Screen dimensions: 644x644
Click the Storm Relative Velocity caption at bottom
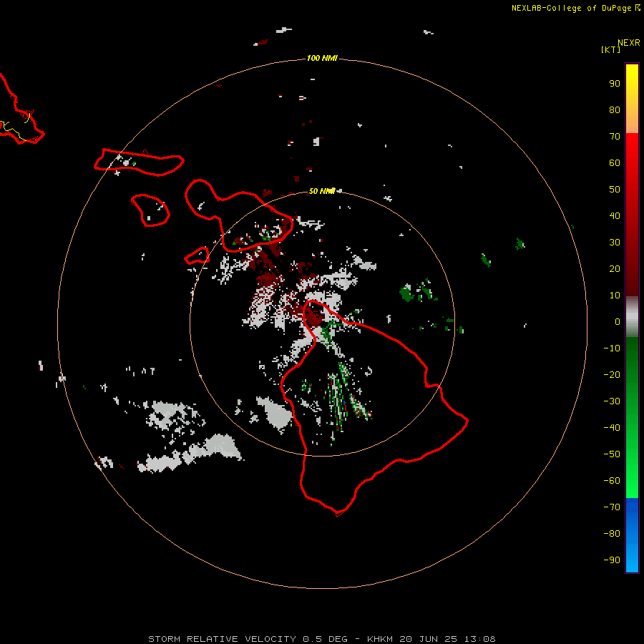coord(322,639)
